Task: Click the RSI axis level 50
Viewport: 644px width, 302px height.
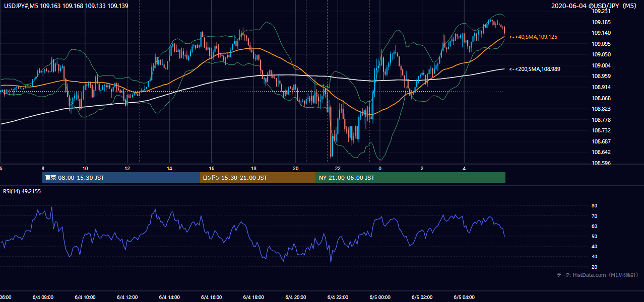Action: 595,236
